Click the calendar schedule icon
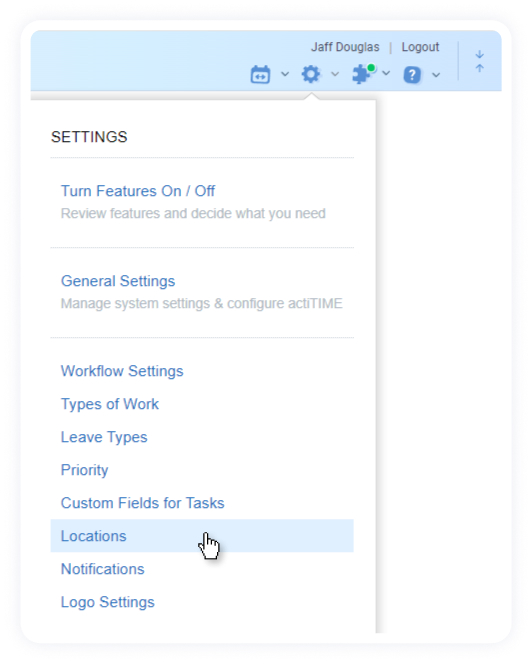 260,75
